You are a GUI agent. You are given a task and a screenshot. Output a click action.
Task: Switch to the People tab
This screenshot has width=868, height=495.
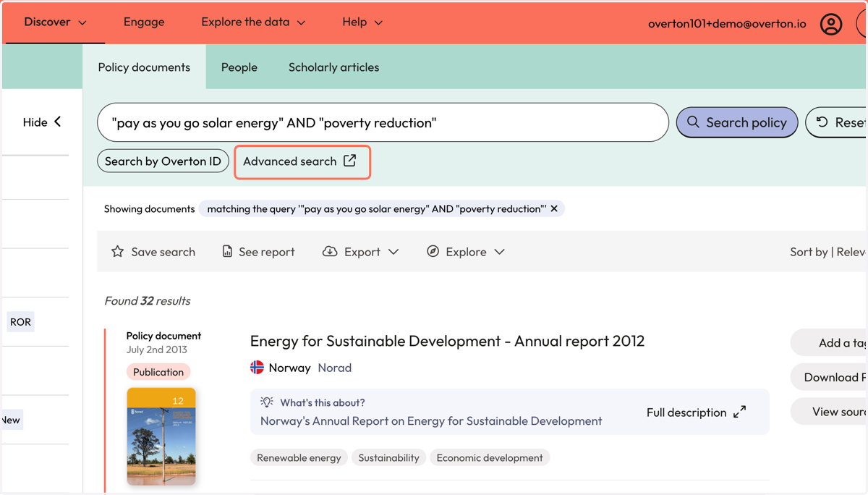[239, 67]
